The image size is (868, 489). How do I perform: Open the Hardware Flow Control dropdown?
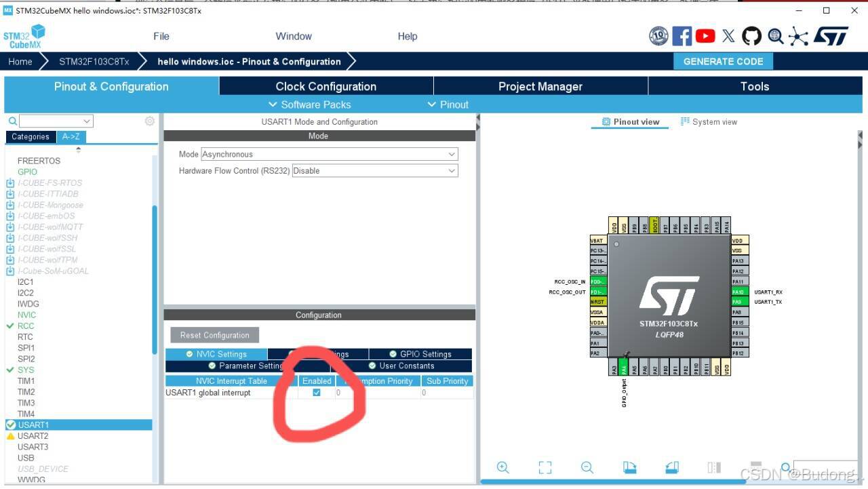(x=374, y=170)
